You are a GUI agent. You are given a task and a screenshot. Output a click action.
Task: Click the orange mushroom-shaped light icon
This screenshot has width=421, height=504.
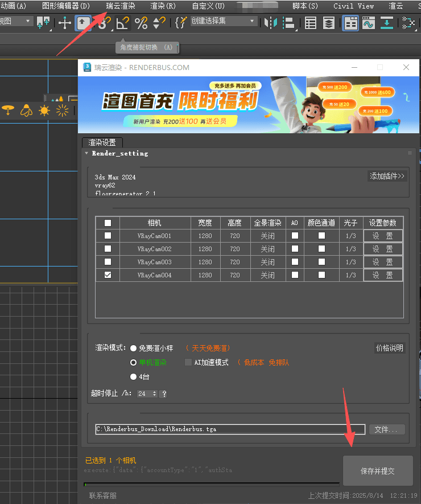pos(8,110)
